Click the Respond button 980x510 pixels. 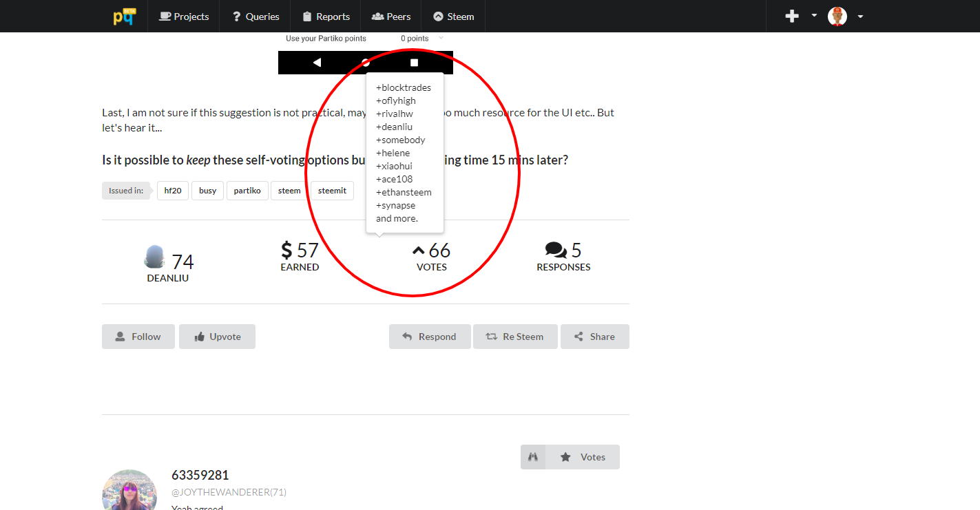(430, 337)
